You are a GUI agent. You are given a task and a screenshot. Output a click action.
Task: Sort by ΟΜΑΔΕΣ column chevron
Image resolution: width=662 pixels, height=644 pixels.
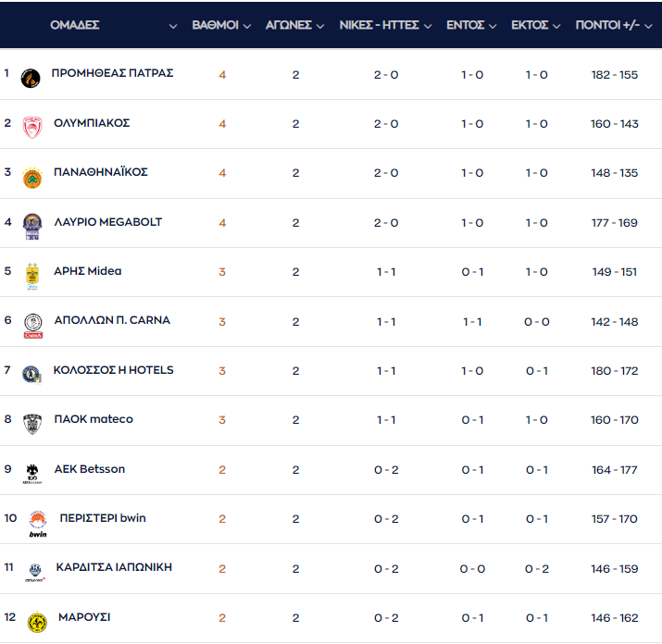(x=173, y=26)
